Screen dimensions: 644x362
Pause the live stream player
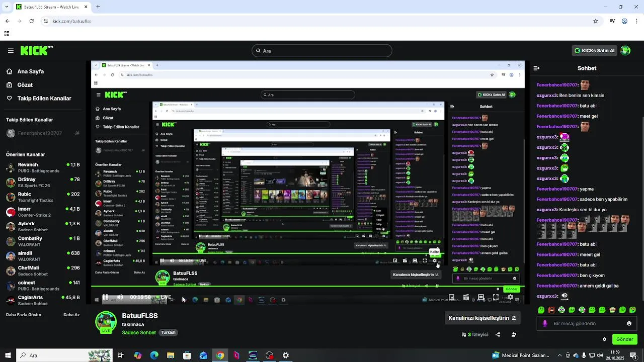point(105,297)
